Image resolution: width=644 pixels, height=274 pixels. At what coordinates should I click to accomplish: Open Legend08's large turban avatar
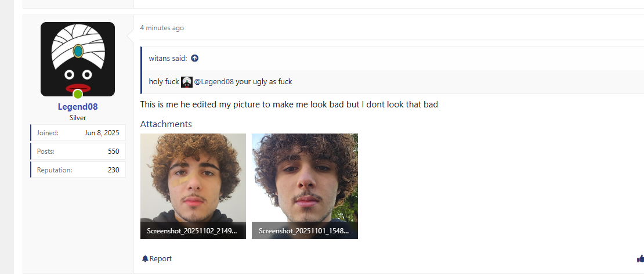point(78,59)
